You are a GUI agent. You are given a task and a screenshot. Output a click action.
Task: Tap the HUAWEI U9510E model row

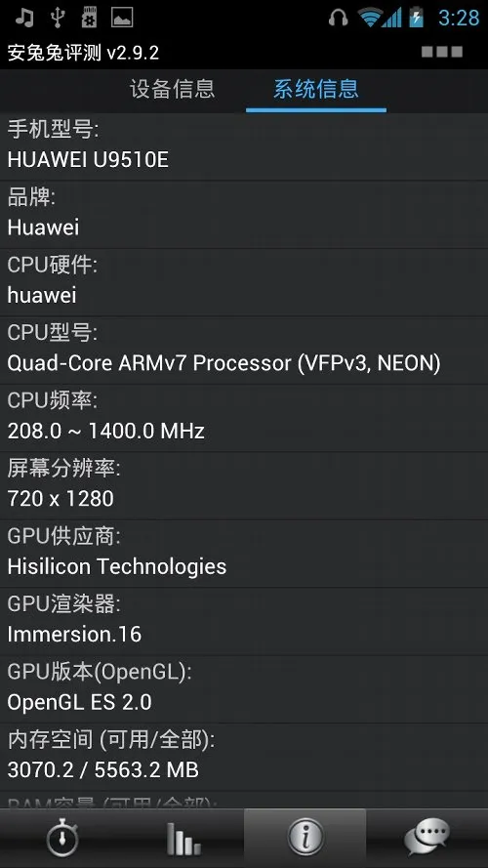tap(244, 146)
